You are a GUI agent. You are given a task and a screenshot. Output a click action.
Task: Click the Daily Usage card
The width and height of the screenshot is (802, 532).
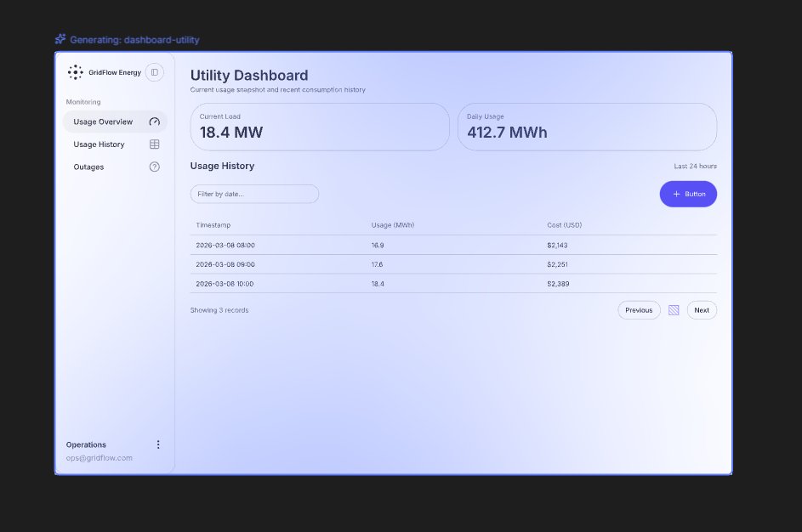(587, 127)
